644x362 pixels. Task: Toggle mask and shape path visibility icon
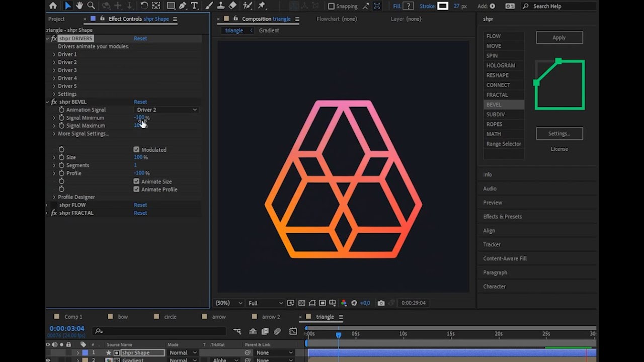(x=312, y=303)
